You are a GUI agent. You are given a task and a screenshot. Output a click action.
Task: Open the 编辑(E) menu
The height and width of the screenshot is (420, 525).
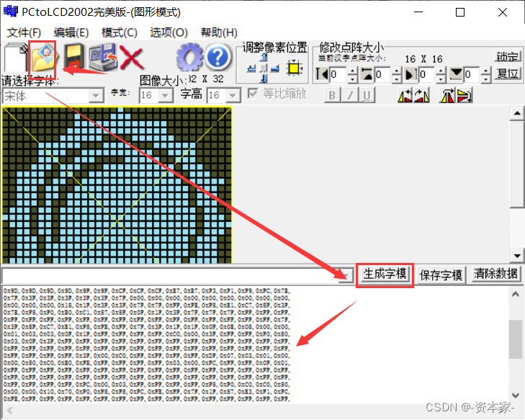coord(71,32)
